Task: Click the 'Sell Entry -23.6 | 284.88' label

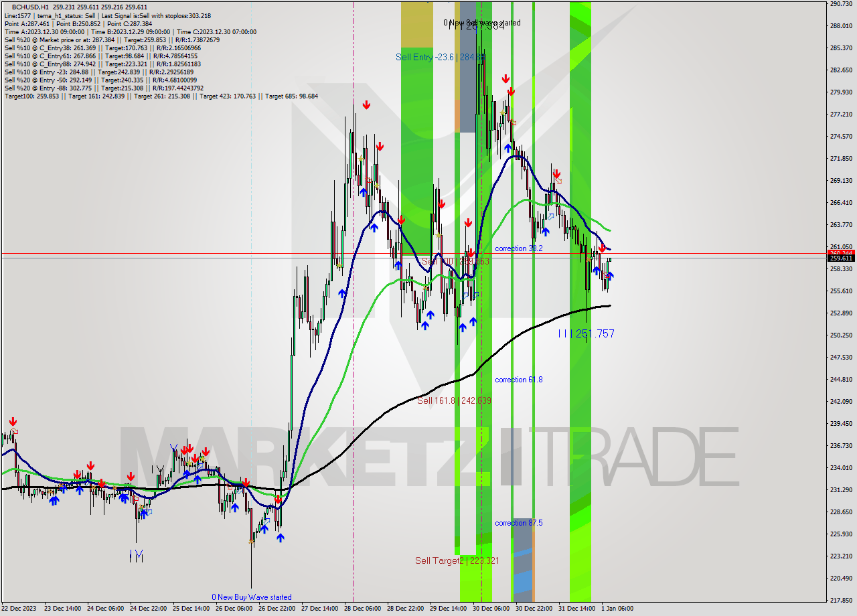Action: [x=441, y=57]
